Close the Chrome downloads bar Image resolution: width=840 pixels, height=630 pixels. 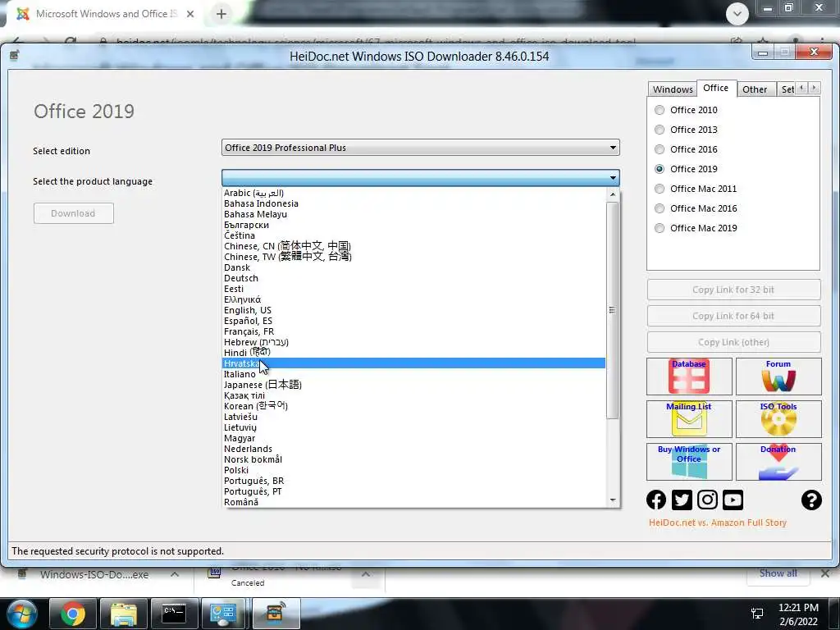825,573
